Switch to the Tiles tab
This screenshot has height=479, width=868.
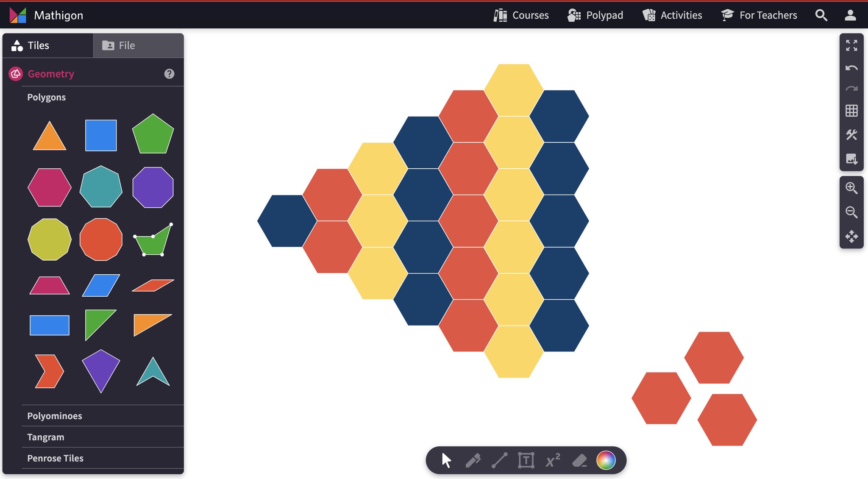pyautogui.click(x=38, y=45)
